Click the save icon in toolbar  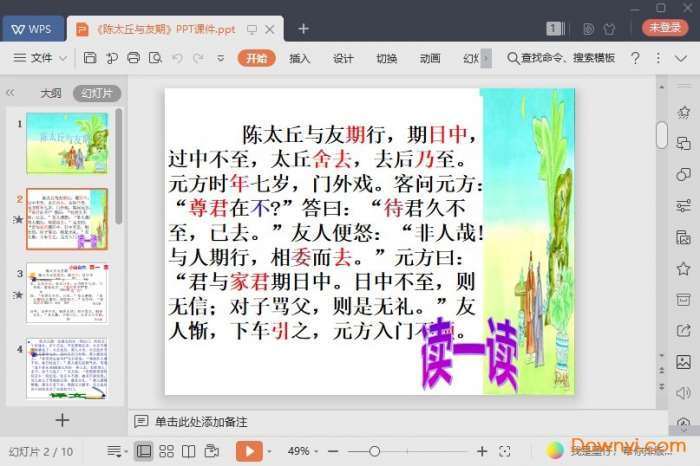pyautogui.click(x=90, y=58)
